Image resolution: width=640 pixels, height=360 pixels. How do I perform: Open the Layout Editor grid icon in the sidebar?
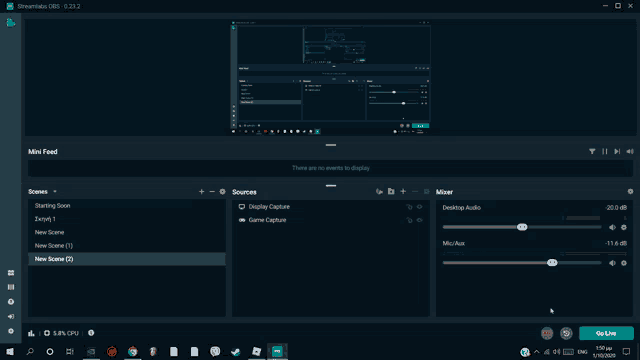(x=11, y=273)
